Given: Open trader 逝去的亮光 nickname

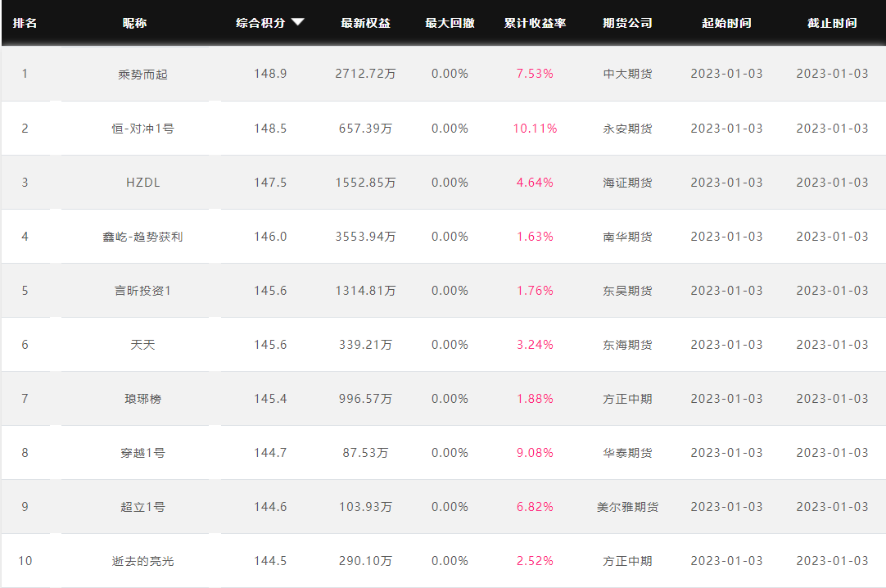Looking at the screenshot, I should point(143,561).
